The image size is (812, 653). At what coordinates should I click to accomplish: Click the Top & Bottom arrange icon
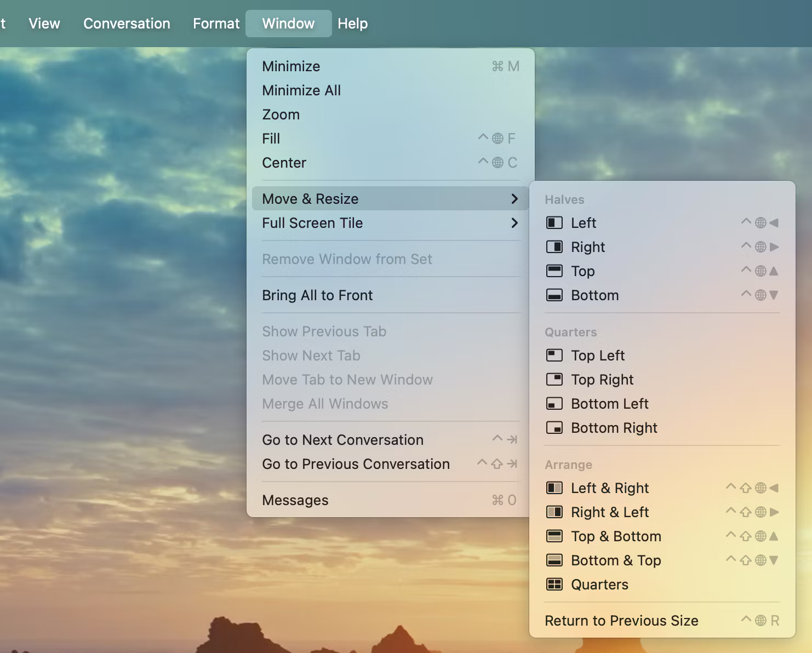(554, 536)
